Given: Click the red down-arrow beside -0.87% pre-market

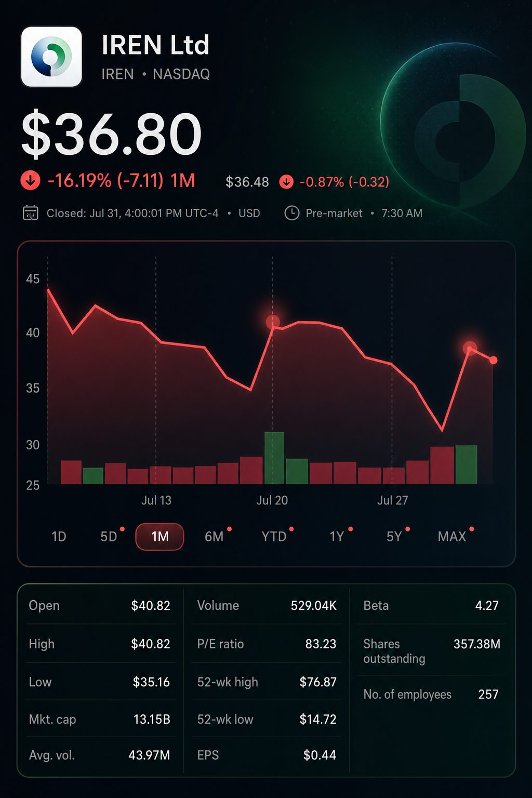Looking at the screenshot, I should tap(286, 182).
